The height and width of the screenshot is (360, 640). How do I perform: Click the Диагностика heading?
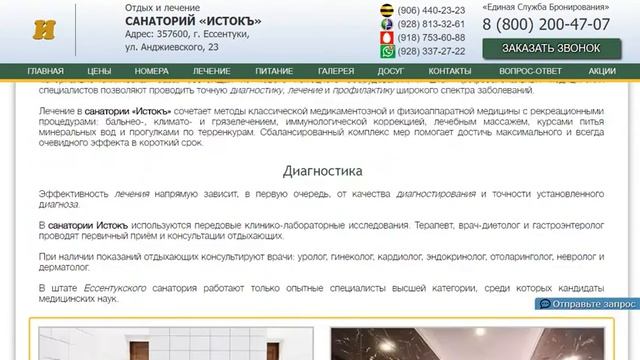click(x=322, y=171)
